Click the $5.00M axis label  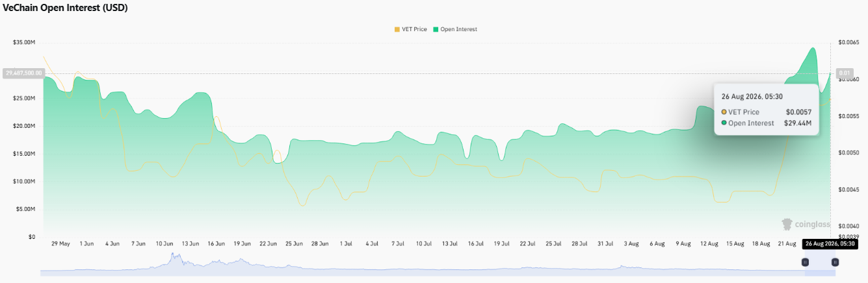click(x=26, y=209)
